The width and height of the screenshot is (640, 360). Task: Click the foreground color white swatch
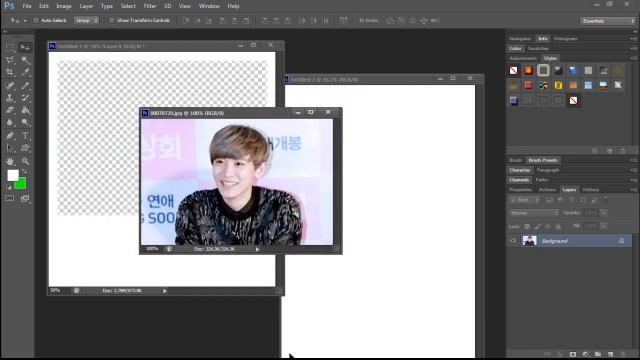pyautogui.click(x=12, y=175)
